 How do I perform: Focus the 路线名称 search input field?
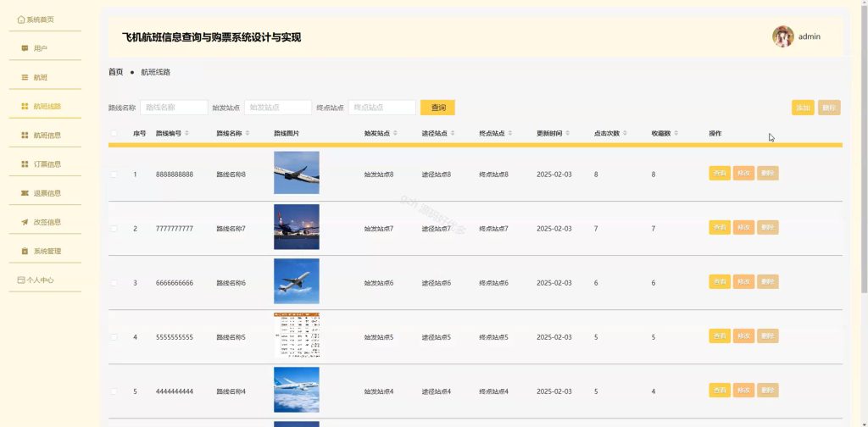(174, 108)
